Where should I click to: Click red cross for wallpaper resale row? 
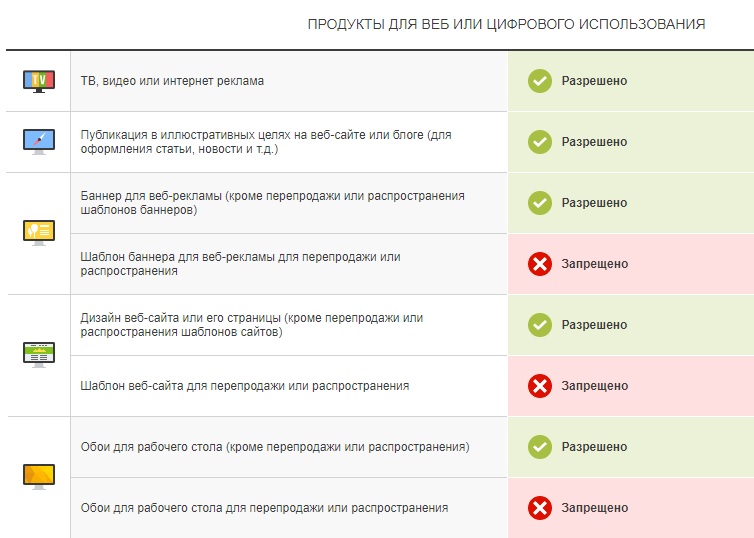click(540, 508)
